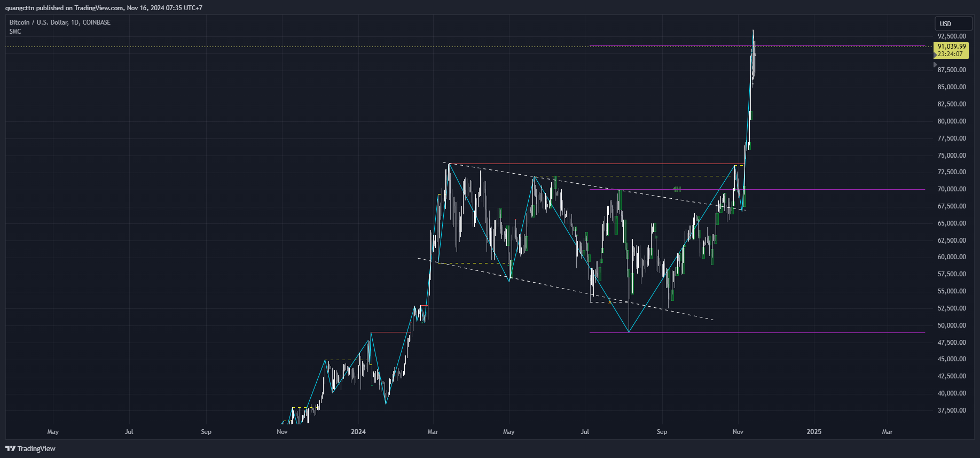Image resolution: width=980 pixels, height=458 pixels.
Task: Click the 40,000.00 price axis label
Action: [952, 393]
